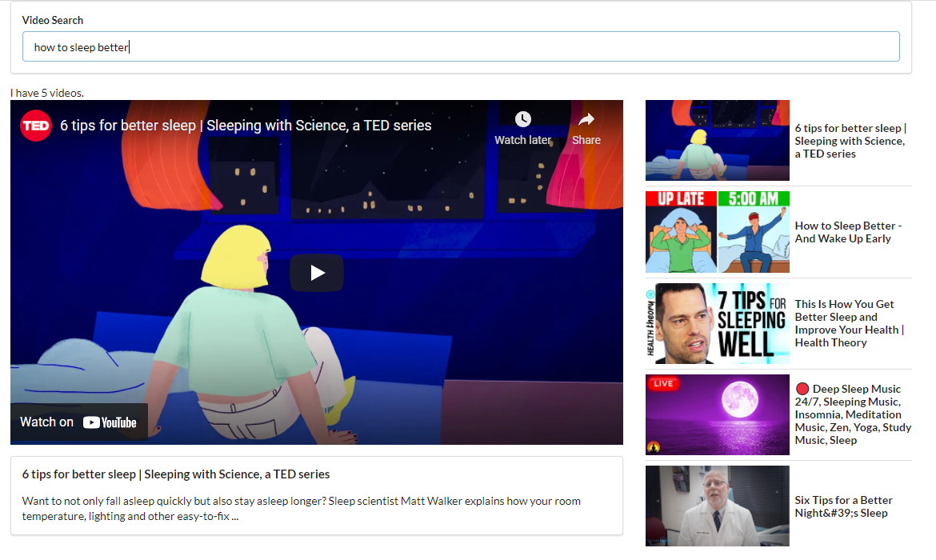This screenshot has height=560, width=936.
Task: Click the play button on the TED video
Action: [x=316, y=272]
